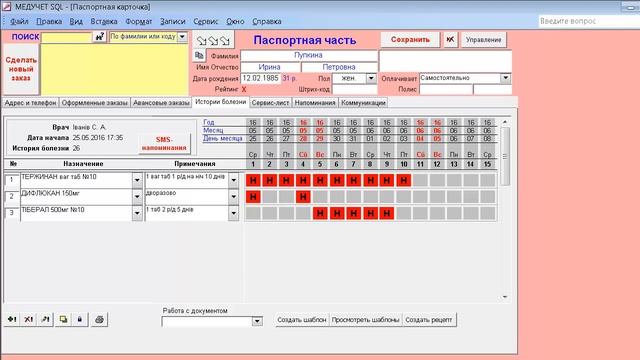Toggle ТЕРЖИНАН empty cell for day 11
Screen dimensions: 640x360
pos(420,180)
